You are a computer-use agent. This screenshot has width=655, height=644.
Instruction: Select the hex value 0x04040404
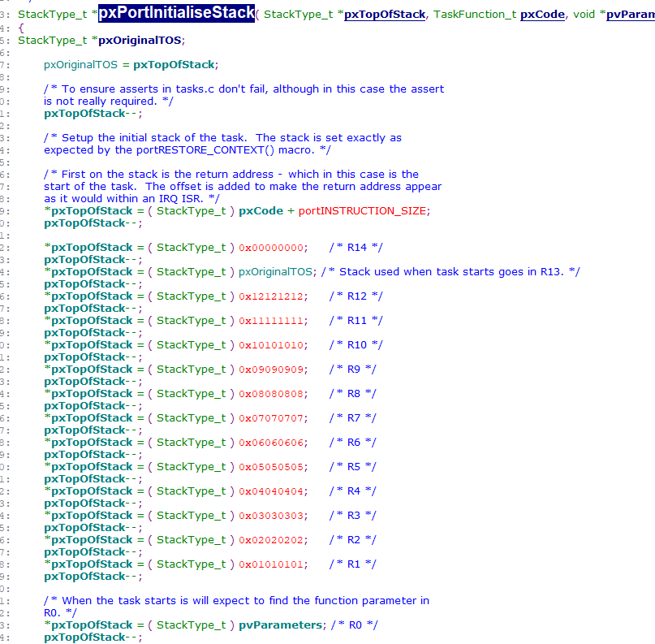(271, 491)
